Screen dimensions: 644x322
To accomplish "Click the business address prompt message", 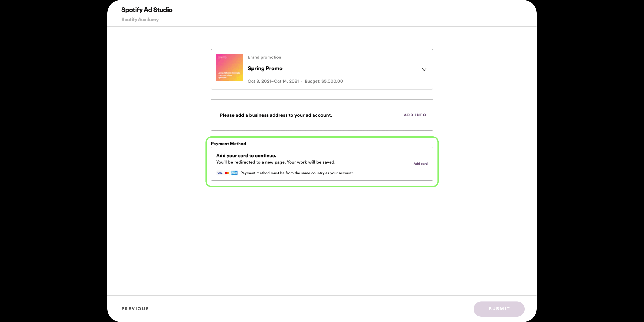I will point(276,115).
